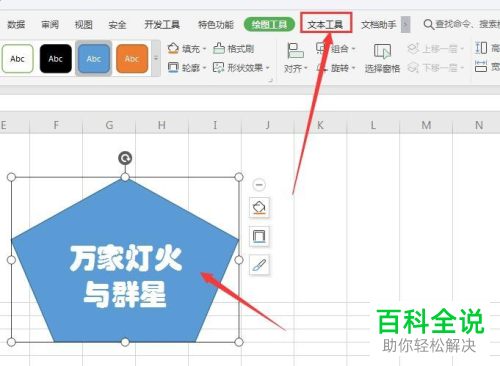
Task: Select the black Abc shape style
Action: [x=56, y=59]
